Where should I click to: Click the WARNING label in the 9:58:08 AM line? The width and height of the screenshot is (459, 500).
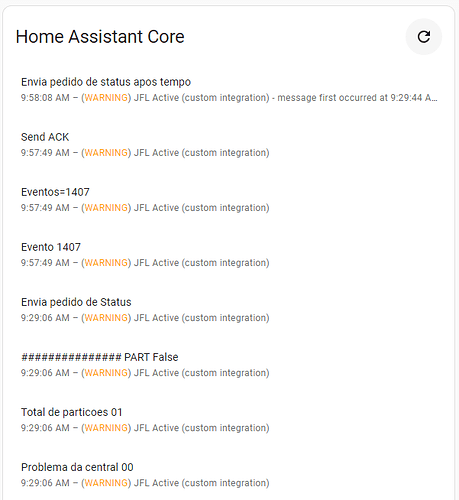(106, 98)
